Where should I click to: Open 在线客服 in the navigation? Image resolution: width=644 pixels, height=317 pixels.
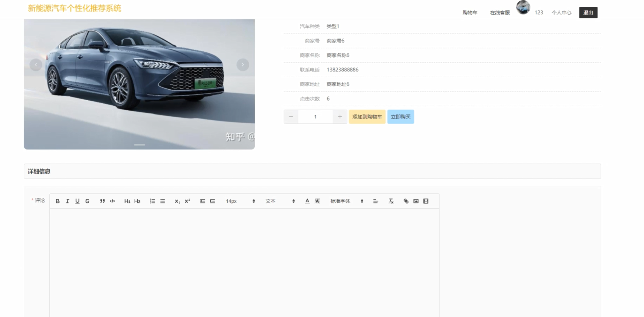tap(500, 13)
